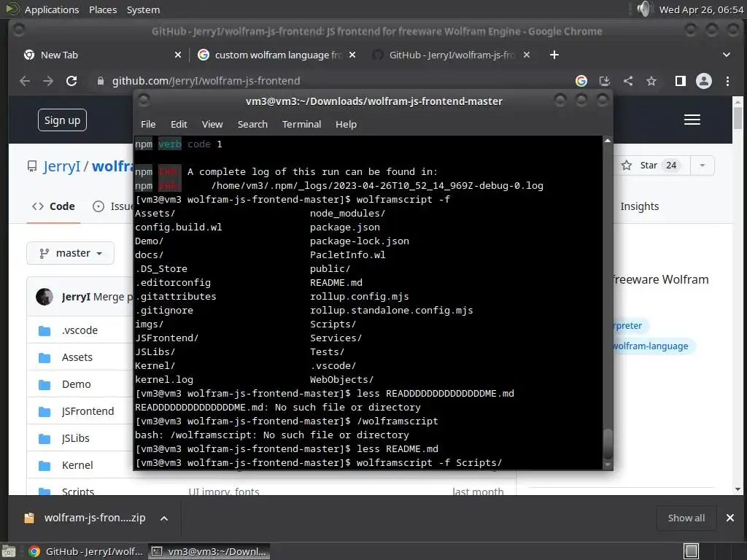Switch to the Chrome window in taskbar
The width and height of the screenshot is (747, 560).
click(86, 551)
